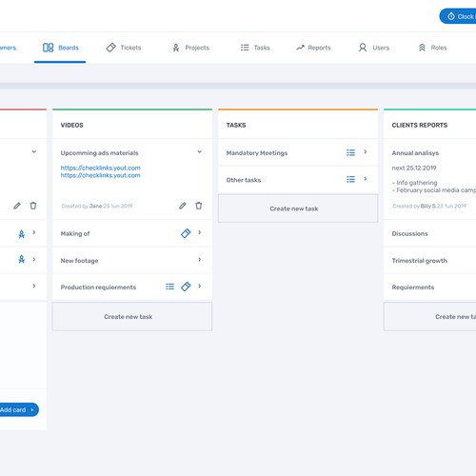
Task: Click the Other tasks label
Action: [244, 180]
